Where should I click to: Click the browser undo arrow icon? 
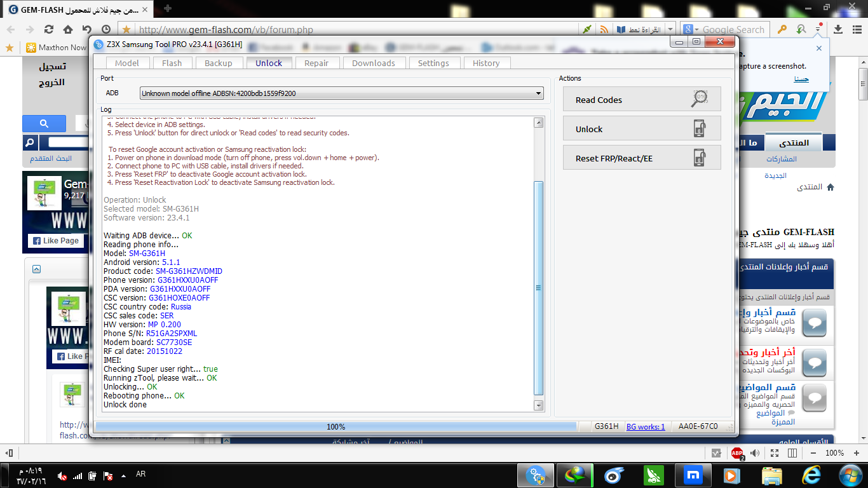tap(86, 29)
